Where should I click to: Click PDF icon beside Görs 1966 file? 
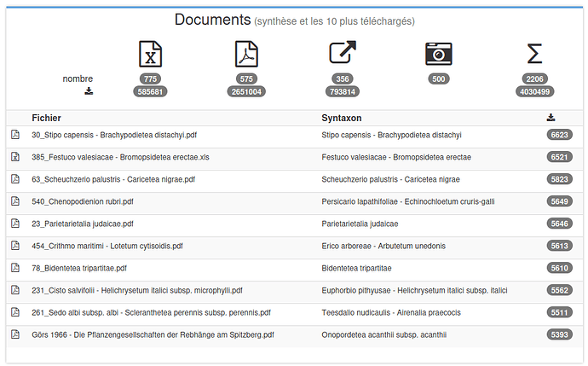point(15,334)
